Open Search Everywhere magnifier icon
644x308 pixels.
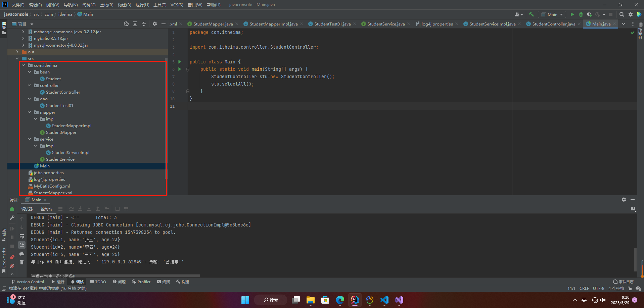622,14
